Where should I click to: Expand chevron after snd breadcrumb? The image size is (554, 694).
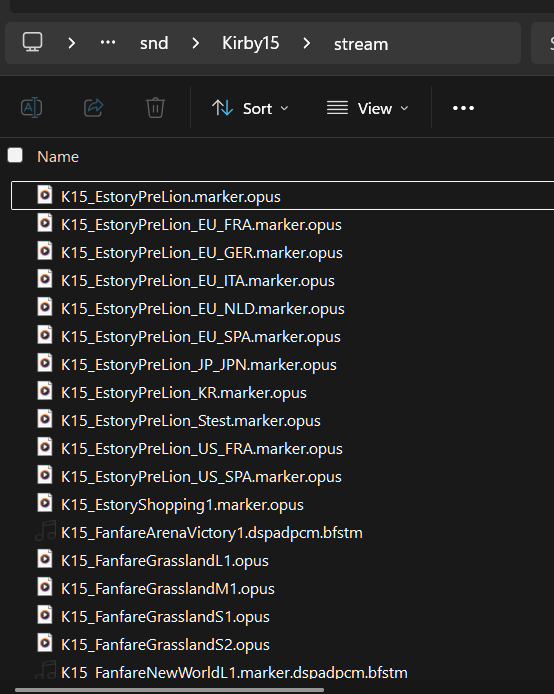tap(196, 43)
